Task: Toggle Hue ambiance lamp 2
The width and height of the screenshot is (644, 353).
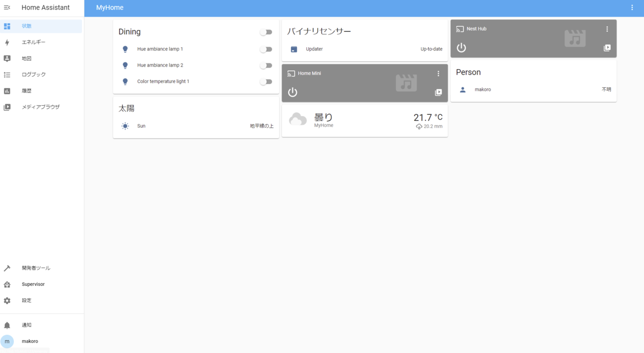Action: [266, 65]
